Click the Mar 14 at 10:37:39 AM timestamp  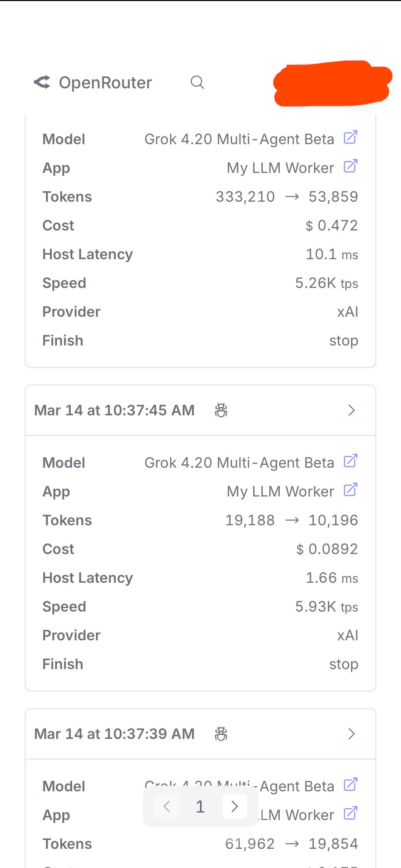click(x=114, y=734)
